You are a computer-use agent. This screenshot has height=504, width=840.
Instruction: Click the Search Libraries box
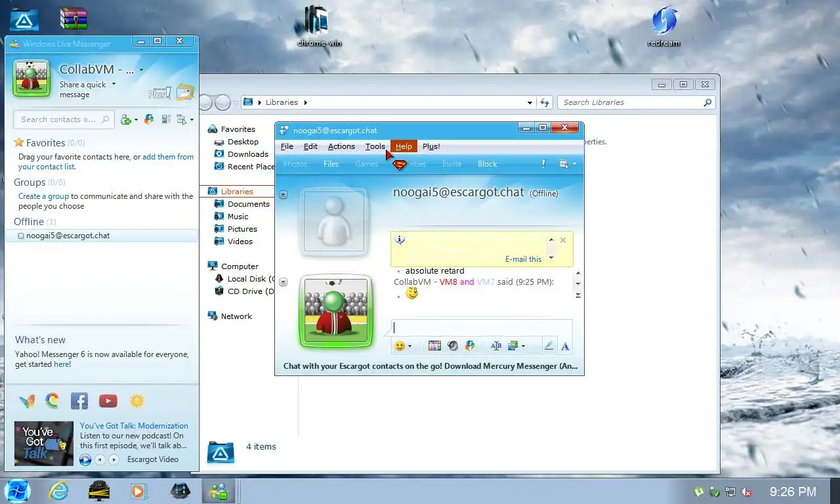coord(637,102)
